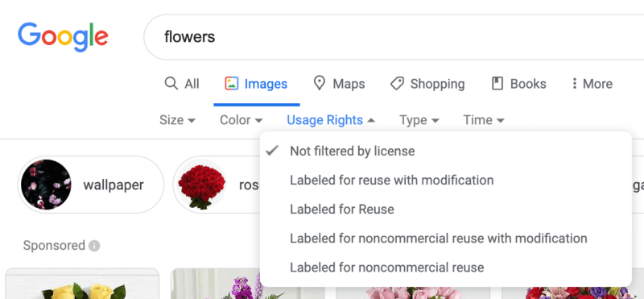
Task: Click the Shopping tag icon
Action: coord(397,84)
